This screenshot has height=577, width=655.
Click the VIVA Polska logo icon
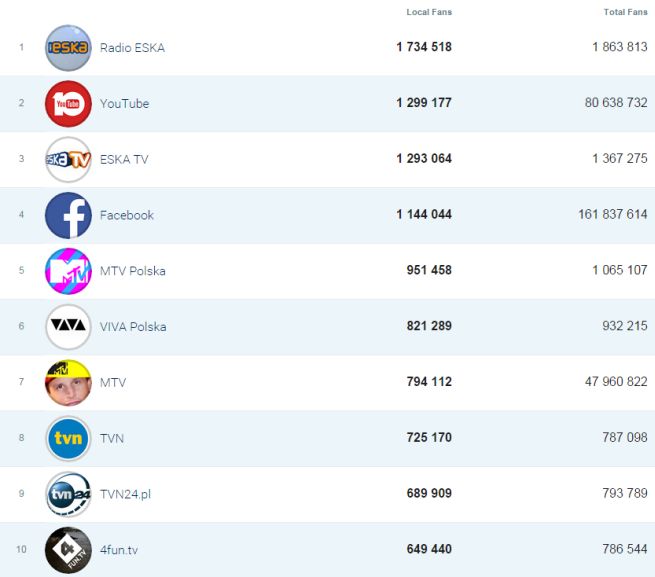coord(68,327)
